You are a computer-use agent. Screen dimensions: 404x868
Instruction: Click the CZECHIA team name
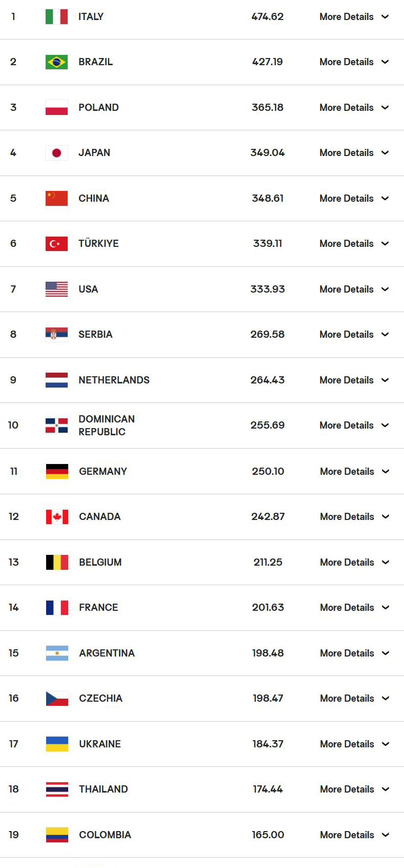100,698
